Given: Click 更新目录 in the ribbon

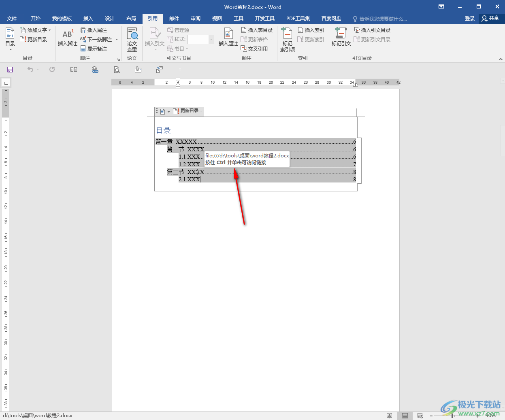Looking at the screenshot, I should click(x=34, y=39).
